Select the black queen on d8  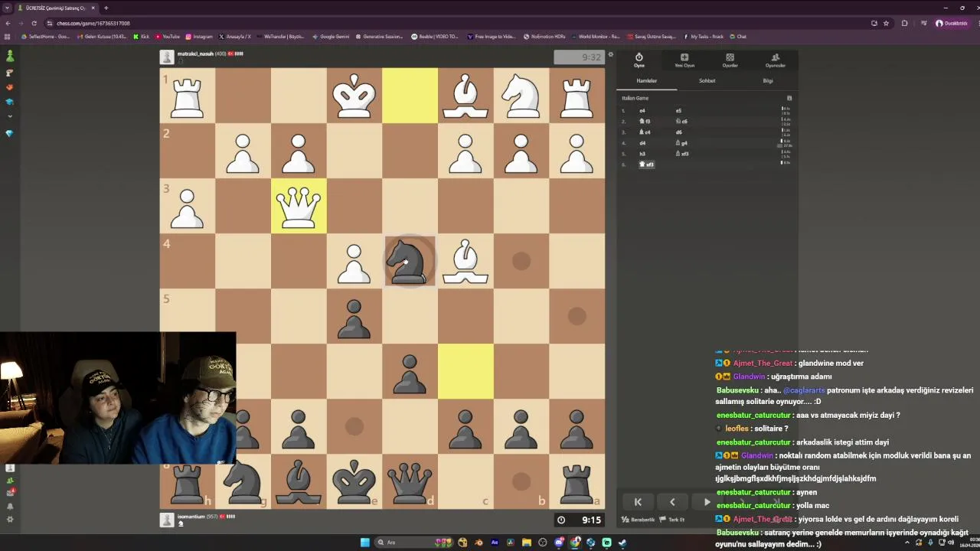tap(410, 481)
